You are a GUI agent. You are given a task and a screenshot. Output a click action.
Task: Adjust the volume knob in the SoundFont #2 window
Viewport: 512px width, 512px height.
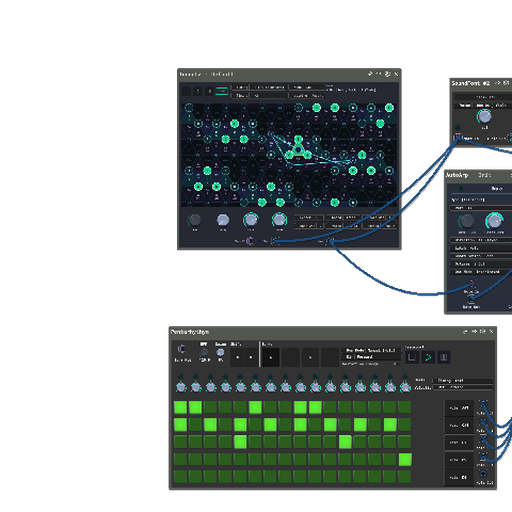484,117
